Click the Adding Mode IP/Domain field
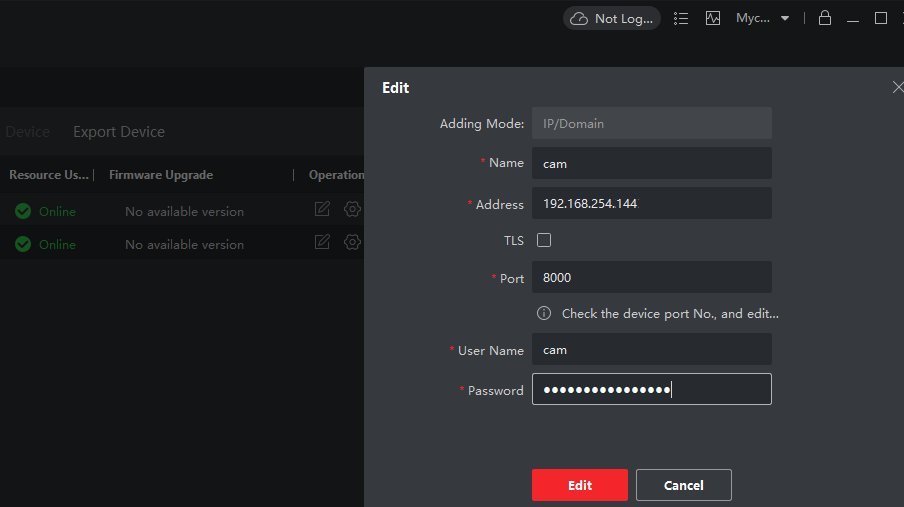 (651, 124)
